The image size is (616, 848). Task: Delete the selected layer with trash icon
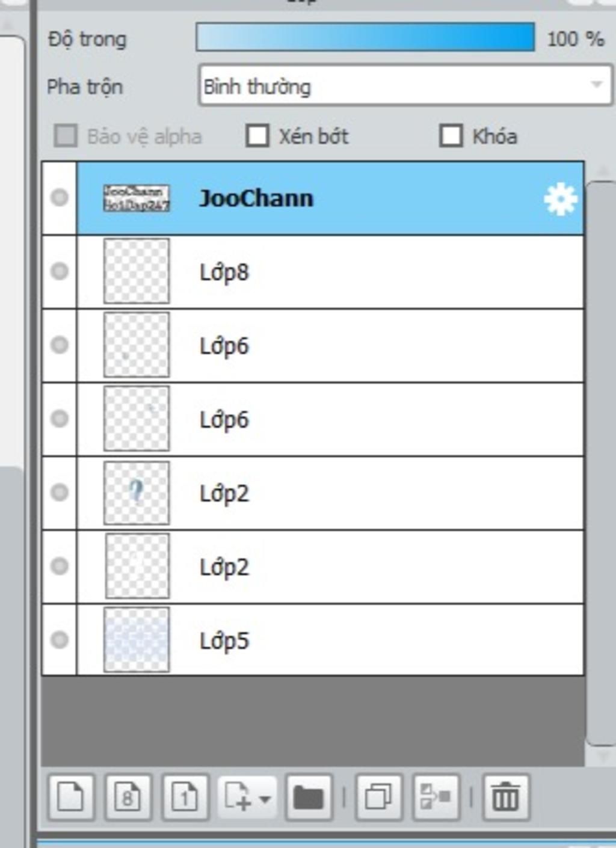(x=506, y=797)
